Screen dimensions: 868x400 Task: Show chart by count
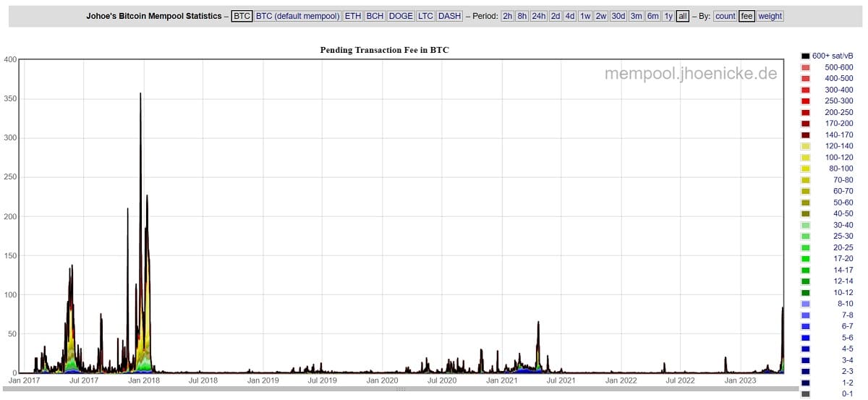point(726,16)
